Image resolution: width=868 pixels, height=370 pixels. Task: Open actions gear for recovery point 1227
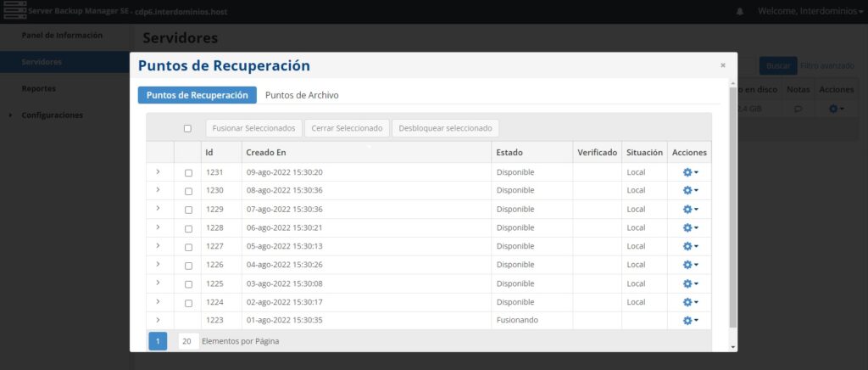coord(690,246)
